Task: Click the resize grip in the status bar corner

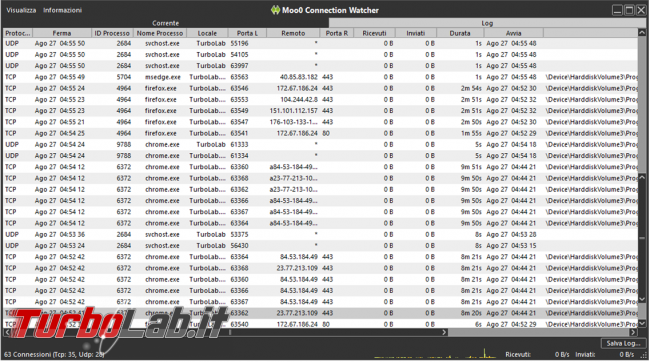Action: pyautogui.click(x=644, y=355)
